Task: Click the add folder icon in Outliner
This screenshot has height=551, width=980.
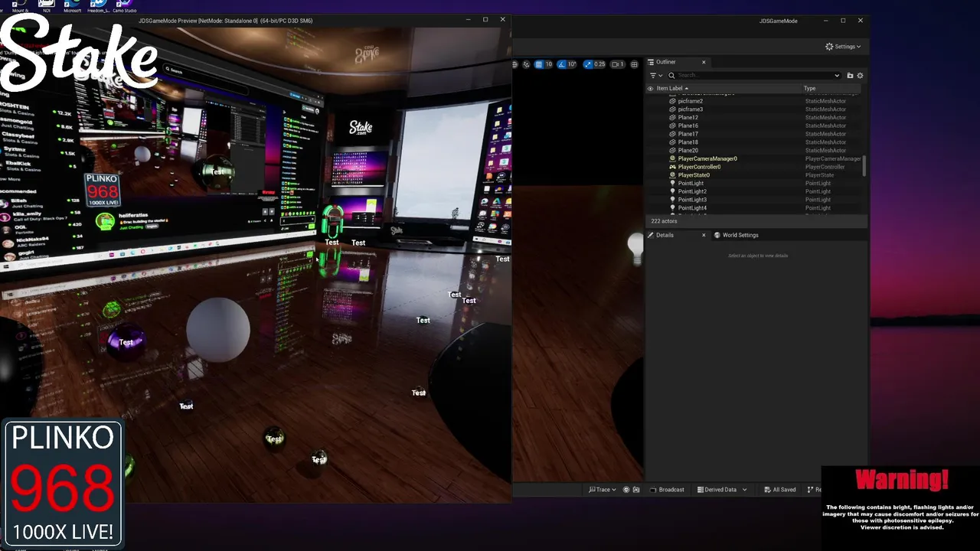Action: click(850, 75)
